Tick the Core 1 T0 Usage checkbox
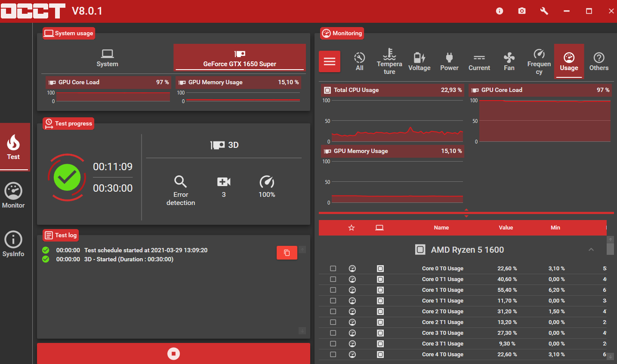617x364 pixels. pos(333,290)
